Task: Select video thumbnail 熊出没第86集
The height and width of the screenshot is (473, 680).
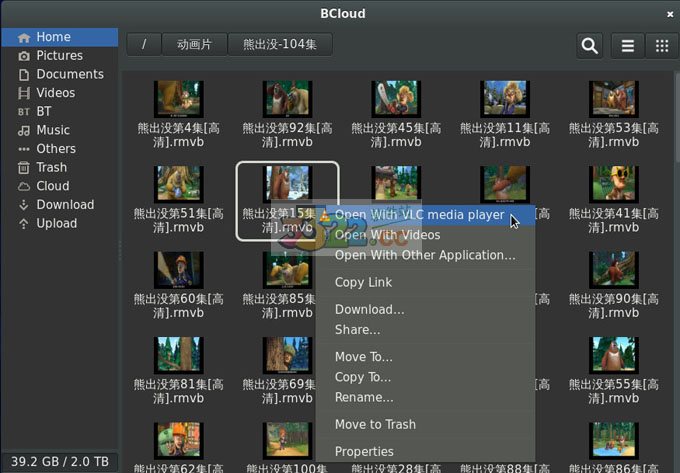Action: [614, 440]
